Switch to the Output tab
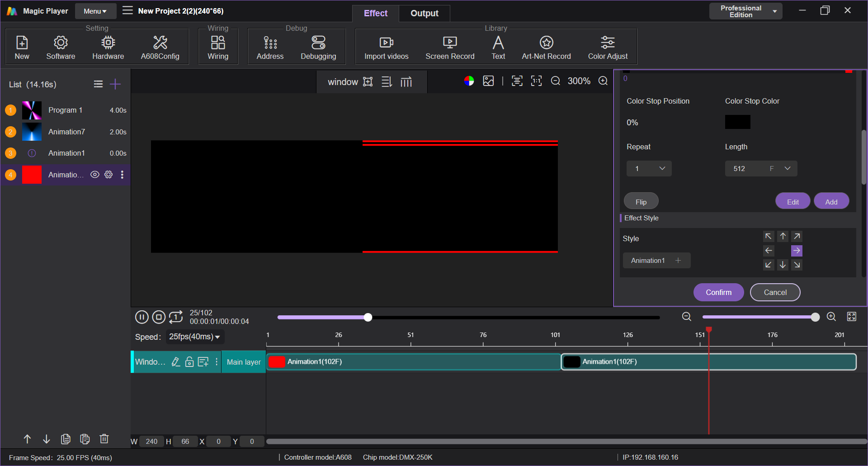This screenshot has width=868, height=466. pos(424,14)
